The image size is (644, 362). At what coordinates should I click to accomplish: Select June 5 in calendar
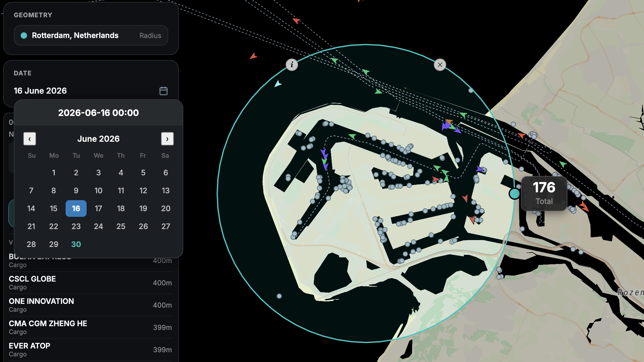tap(143, 173)
